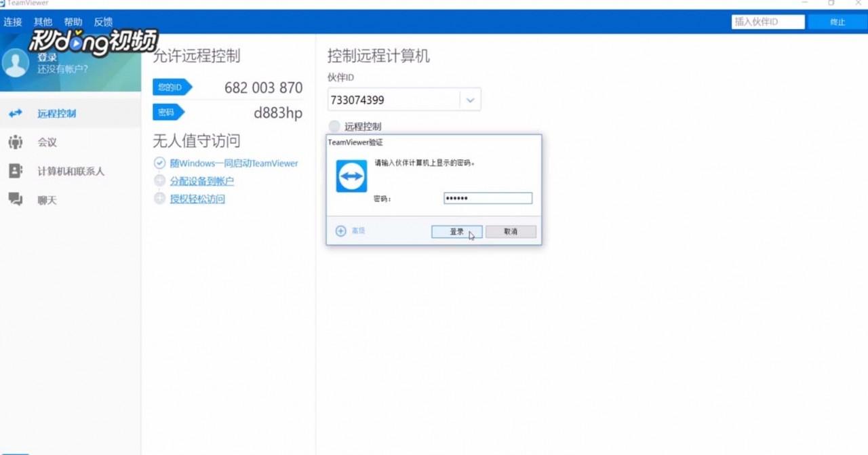Click the 插入伙伴ID input field

point(767,21)
